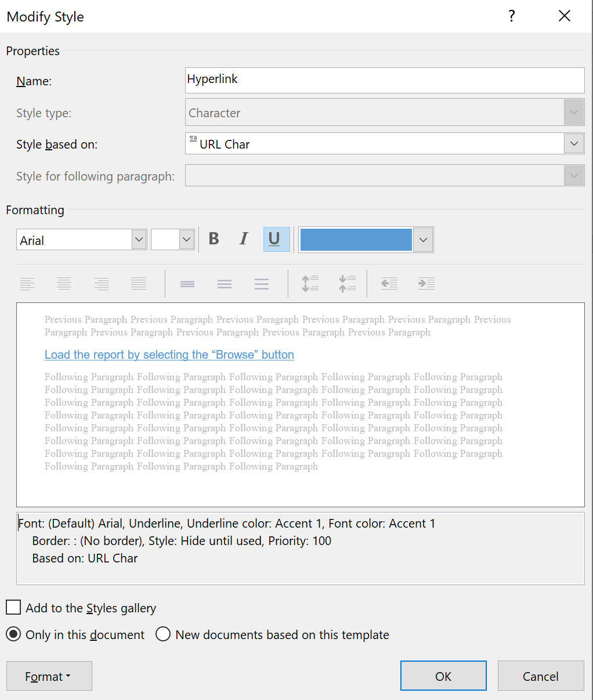Open the font family dropdown showing Arial
This screenshot has width=593, height=700.
tap(139, 239)
